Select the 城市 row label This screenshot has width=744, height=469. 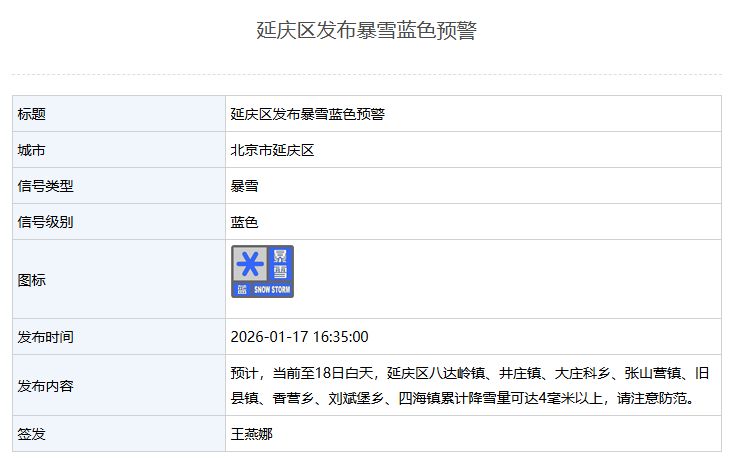click(x=32, y=150)
